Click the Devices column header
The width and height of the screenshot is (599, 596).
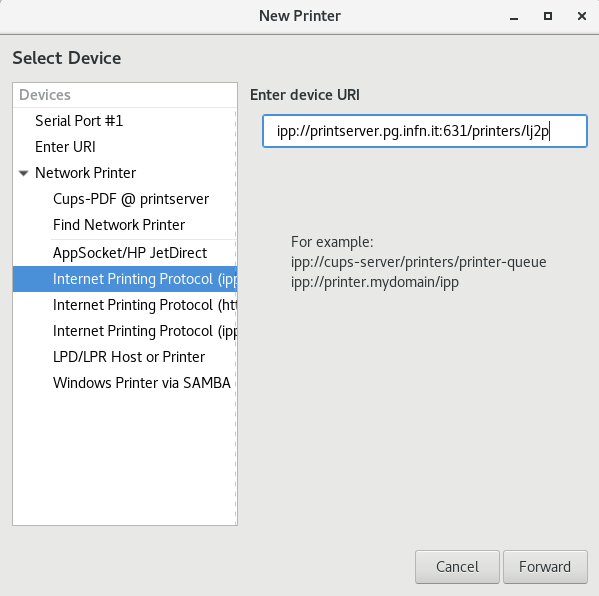point(125,95)
